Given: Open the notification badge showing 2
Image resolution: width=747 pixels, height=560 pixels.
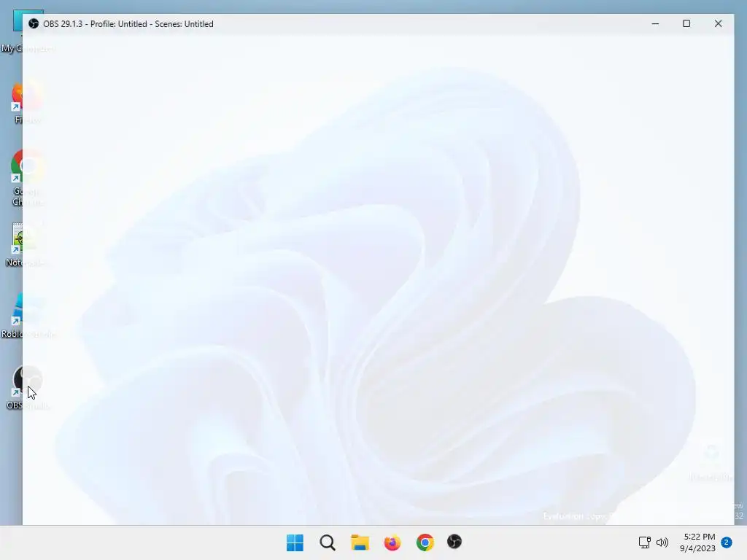Looking at the screenshot, I should [727, 542].
